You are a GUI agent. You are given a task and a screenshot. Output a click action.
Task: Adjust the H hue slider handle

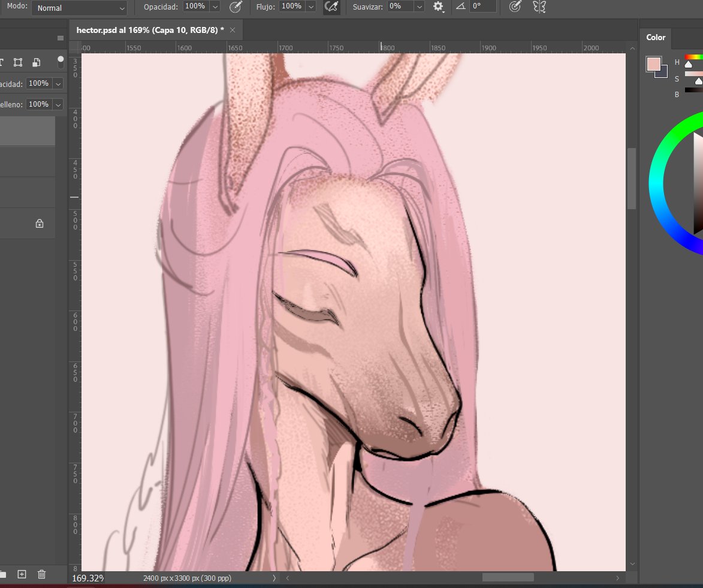pos(689,65)
